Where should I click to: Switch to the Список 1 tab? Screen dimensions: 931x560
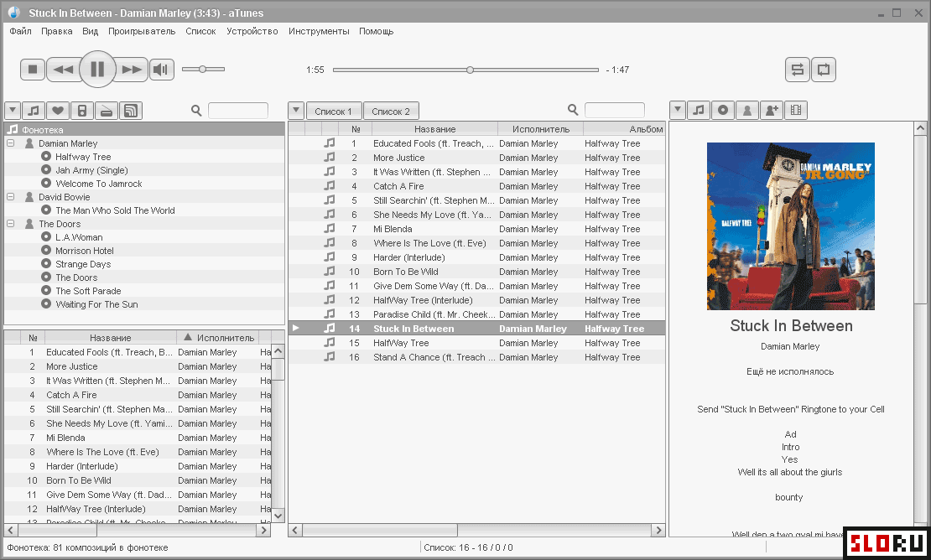click(x=333, y=111)
